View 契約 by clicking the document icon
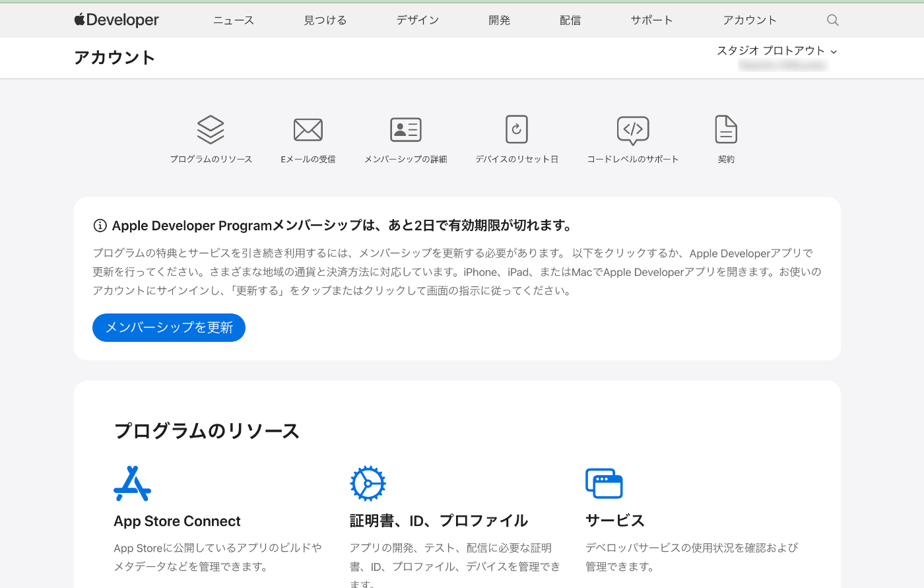 point(726,130)
